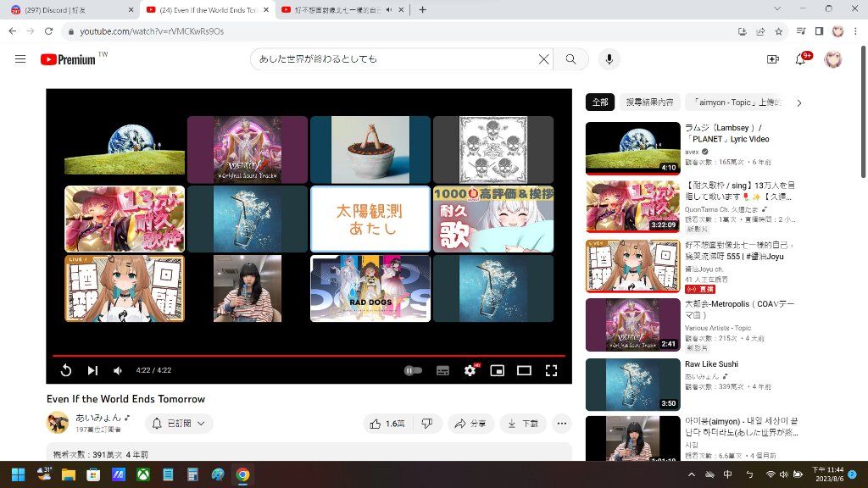868x488 pixels.
Task: Open the Xbox app on the taskbar
Action: 143,474
